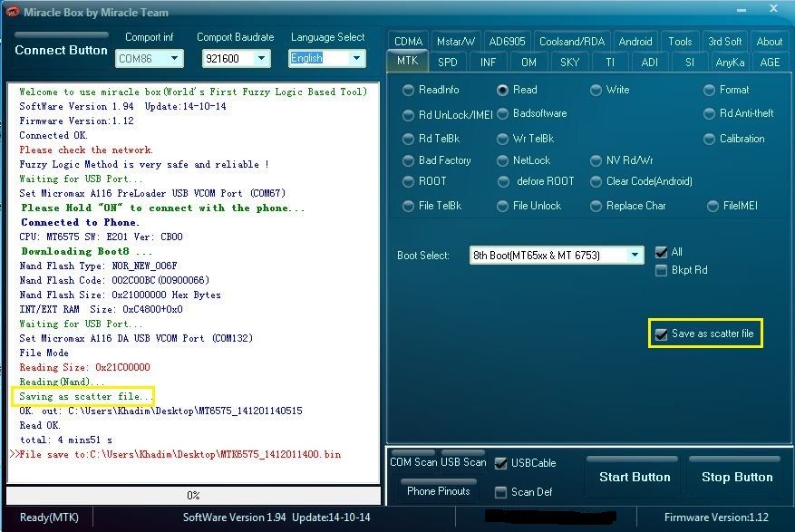This screenshot has width=795, height=532.
Task: Click the Connect Button
Action: point(61,50)
